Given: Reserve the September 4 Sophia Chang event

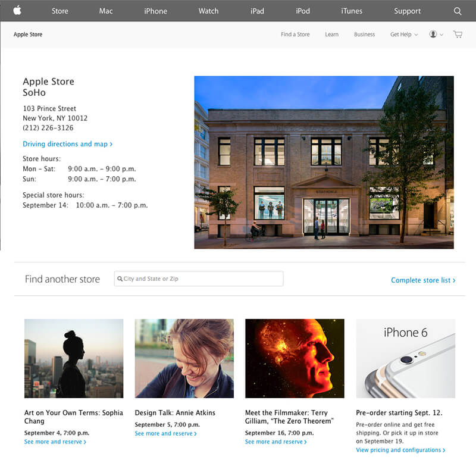Looking at the screenshot, I should [x=55, y=442].
